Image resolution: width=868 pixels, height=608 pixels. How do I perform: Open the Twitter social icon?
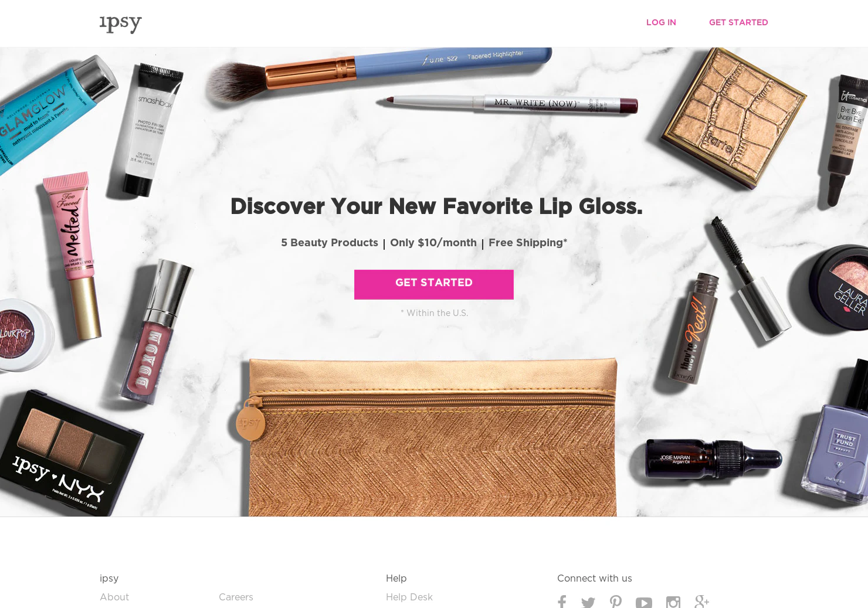coord(588,602)
